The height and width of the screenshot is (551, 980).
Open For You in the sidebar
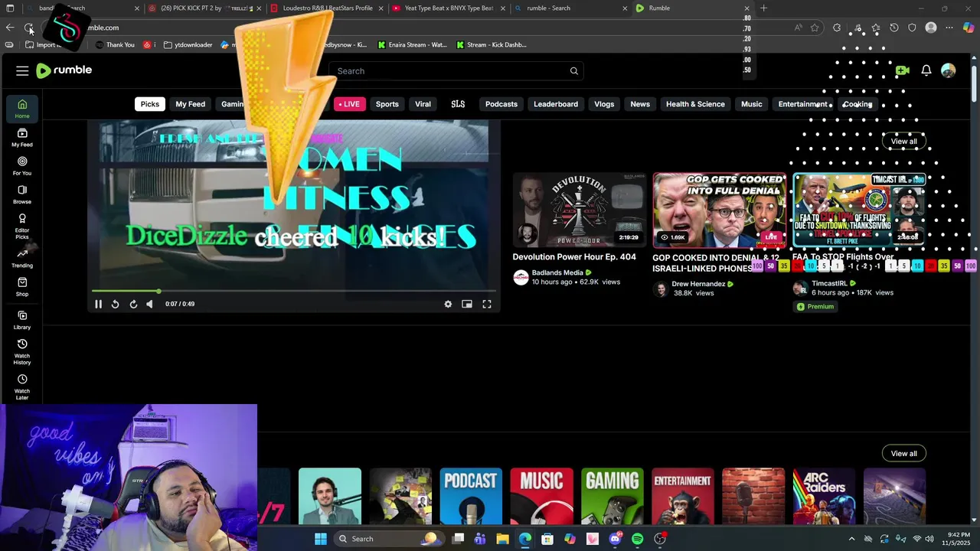coord(22,166)
